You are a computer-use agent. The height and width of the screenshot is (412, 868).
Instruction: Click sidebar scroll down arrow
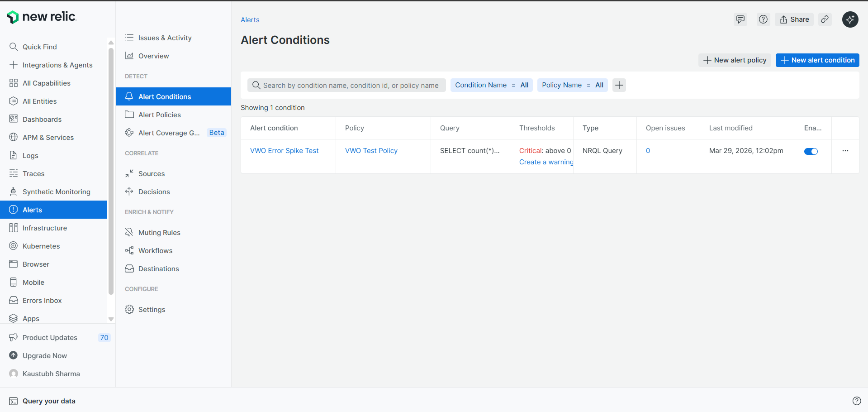click(111, 319)
